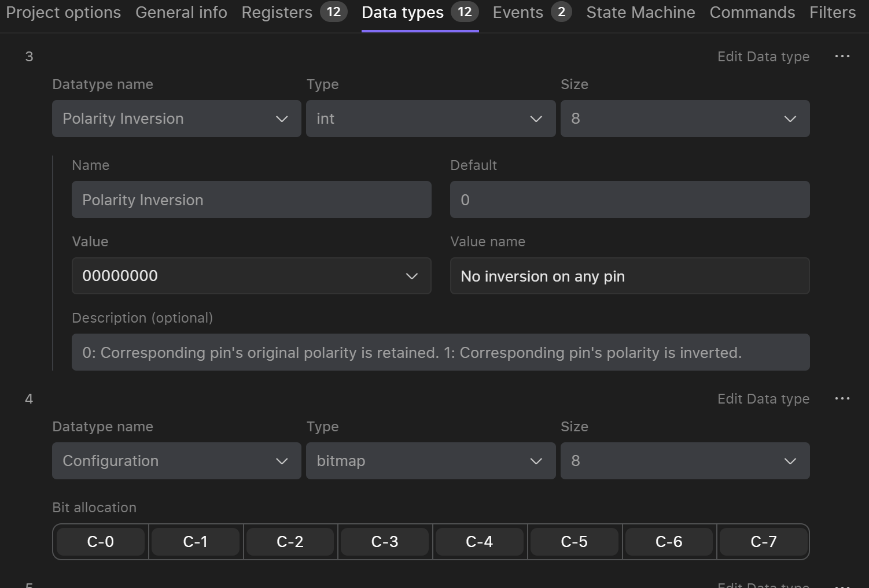Select the C-0 bit allocation cell

[x=100, y=541]
